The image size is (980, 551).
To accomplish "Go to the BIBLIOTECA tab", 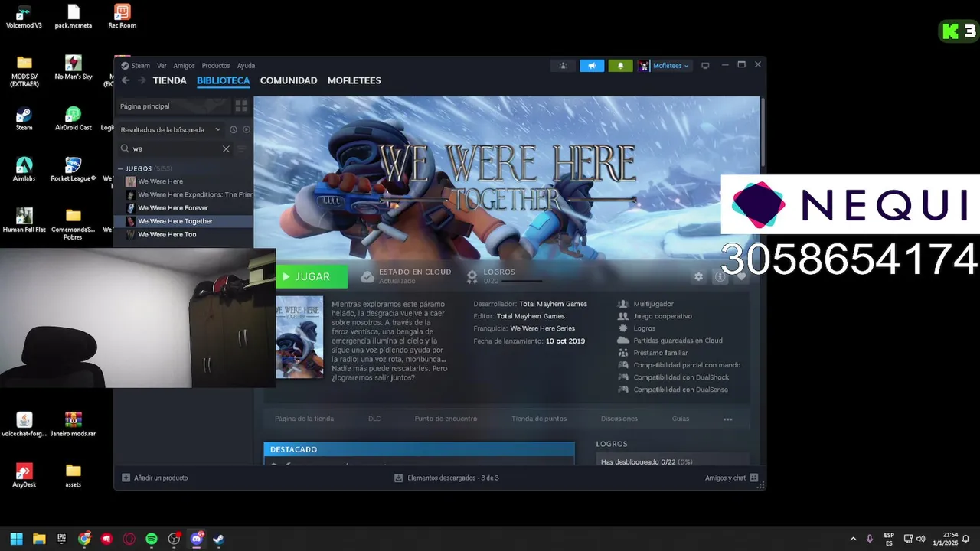I will point(223,80).
